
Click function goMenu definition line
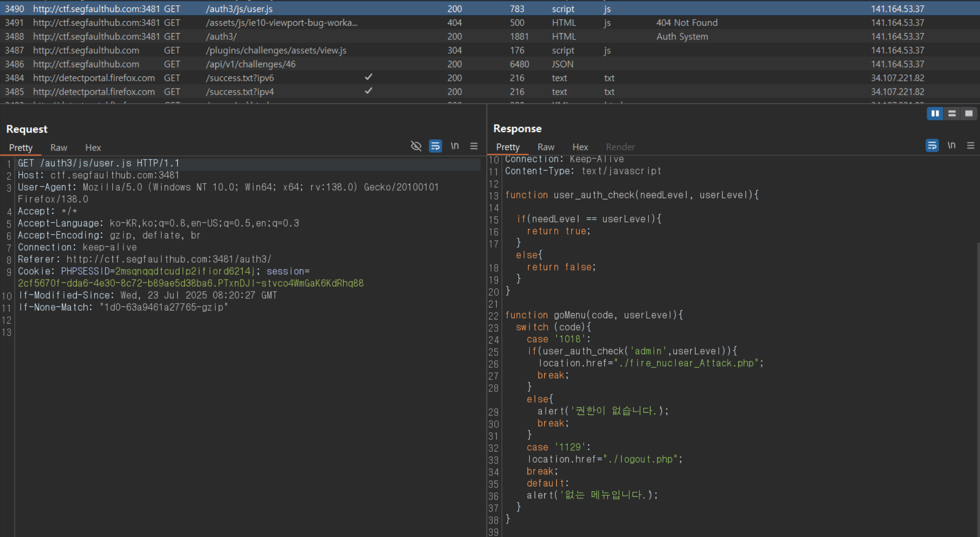click(594, 315)
